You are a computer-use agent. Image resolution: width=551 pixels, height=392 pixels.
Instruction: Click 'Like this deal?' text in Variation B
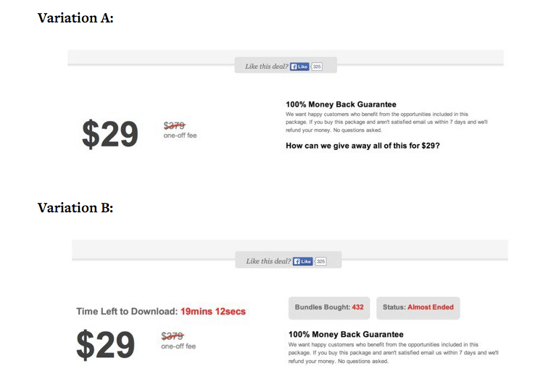pyautogui.click(x=268, y=262)
